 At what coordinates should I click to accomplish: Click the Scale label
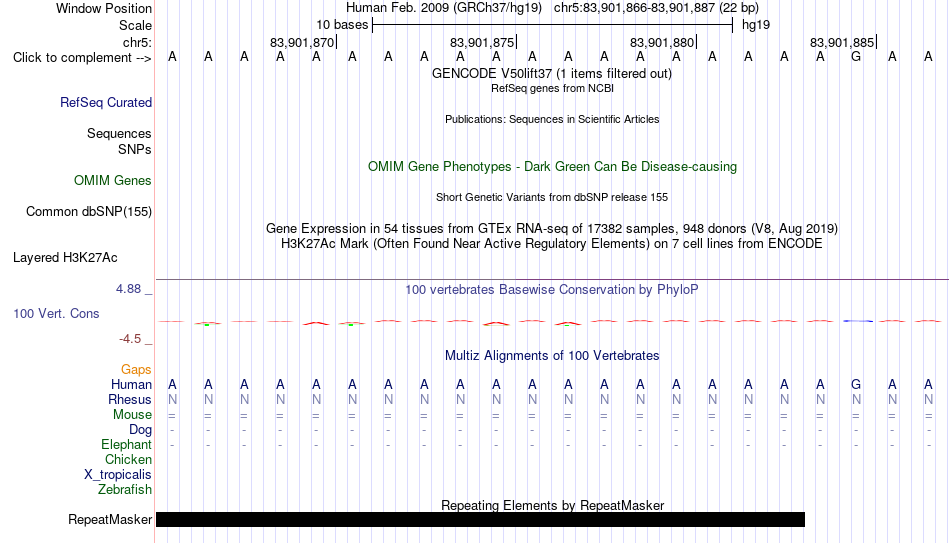click(135, 25)
